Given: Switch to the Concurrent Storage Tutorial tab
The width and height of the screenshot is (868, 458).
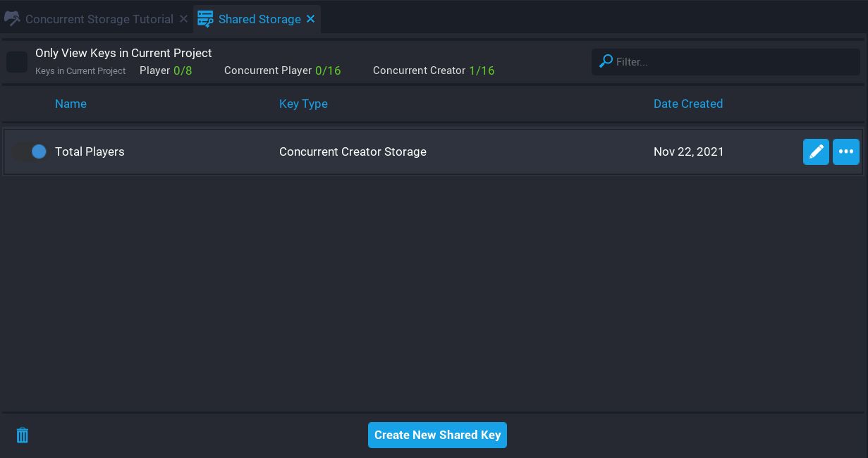Looking at the screenshot, I should click(x=99, y=19).
